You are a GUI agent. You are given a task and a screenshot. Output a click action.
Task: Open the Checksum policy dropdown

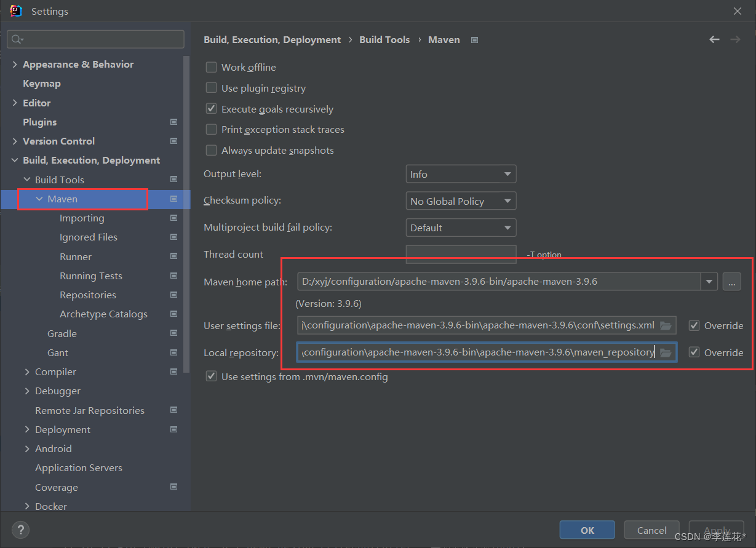[461, 201]
